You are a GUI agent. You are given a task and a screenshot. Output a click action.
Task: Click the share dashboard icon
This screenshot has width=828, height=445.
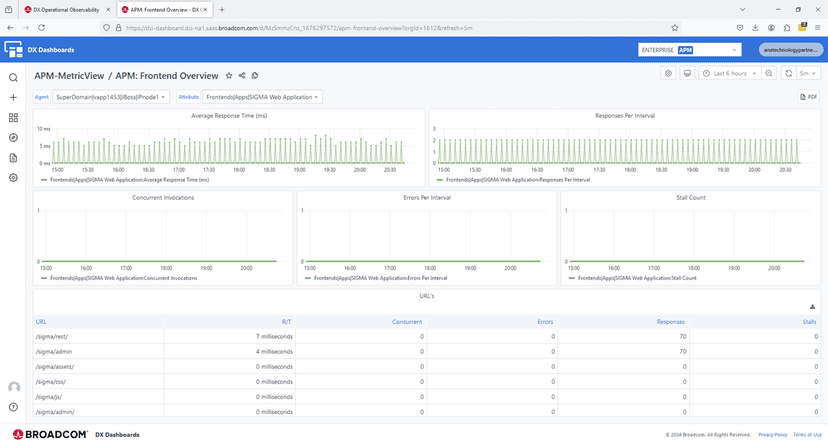[242, 75]
